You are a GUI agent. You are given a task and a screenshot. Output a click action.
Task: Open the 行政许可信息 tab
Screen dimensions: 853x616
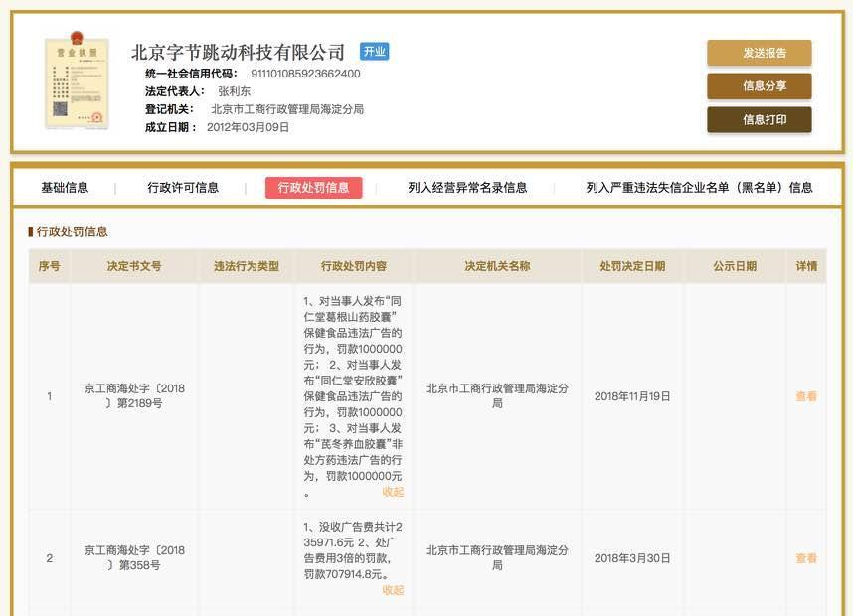[x=183, y=188]
